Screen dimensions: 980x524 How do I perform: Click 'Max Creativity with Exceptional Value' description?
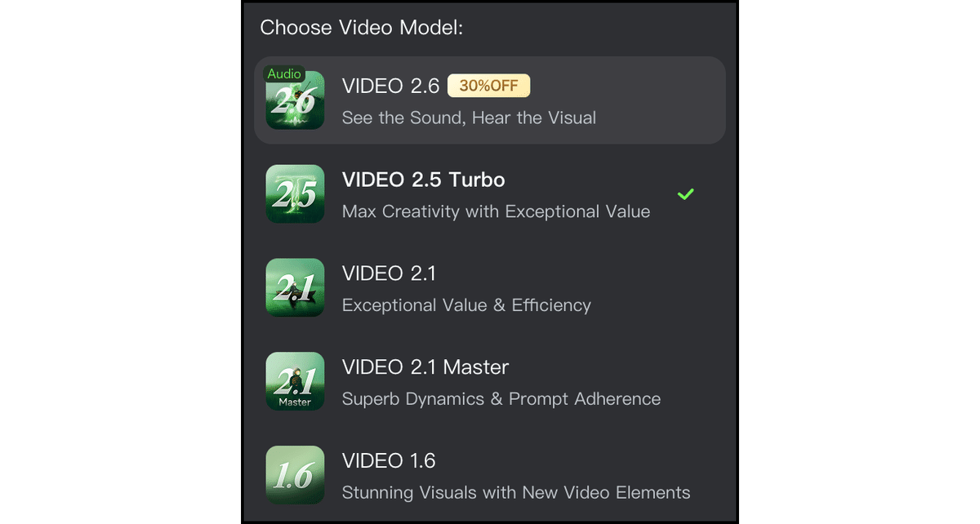click(496, 211)
